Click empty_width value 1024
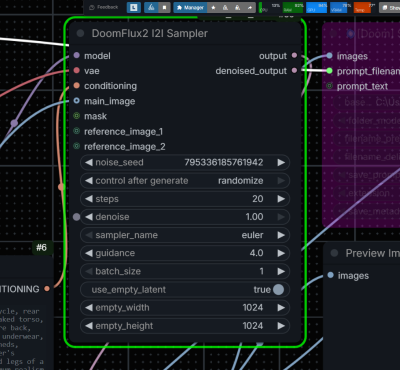 (x=253, y=307)
